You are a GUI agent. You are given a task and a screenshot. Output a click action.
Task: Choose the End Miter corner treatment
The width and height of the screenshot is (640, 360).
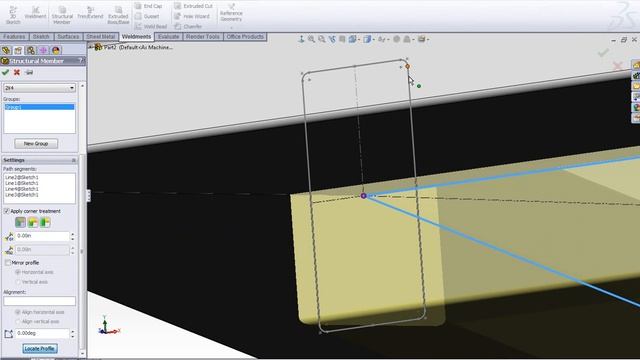tap(20, 222)
